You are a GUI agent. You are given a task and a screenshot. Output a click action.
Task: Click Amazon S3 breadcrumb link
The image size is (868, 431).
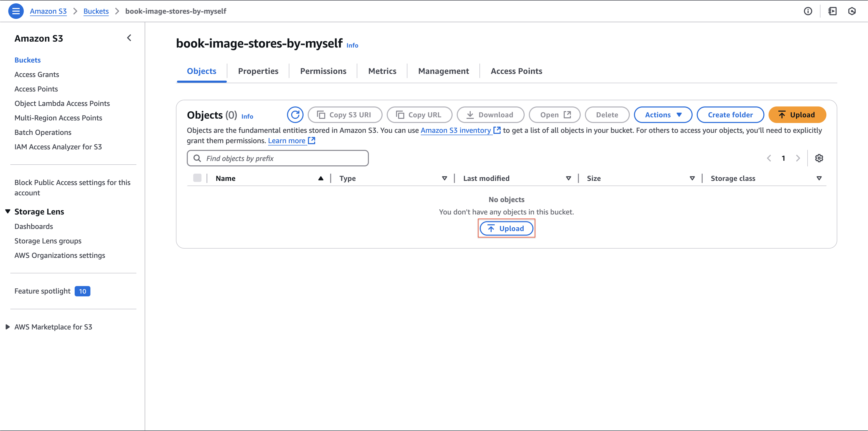[48, 11]
